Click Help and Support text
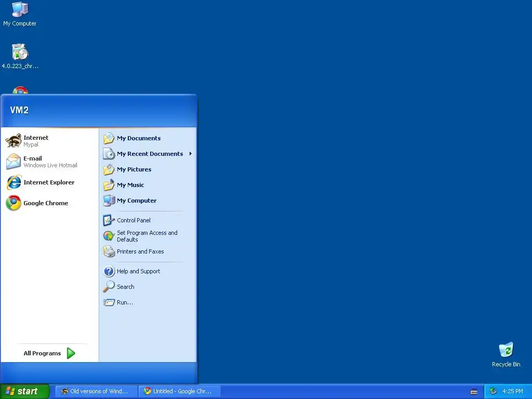The width and height of the screenshot is (532, 399). pos(138,271)
